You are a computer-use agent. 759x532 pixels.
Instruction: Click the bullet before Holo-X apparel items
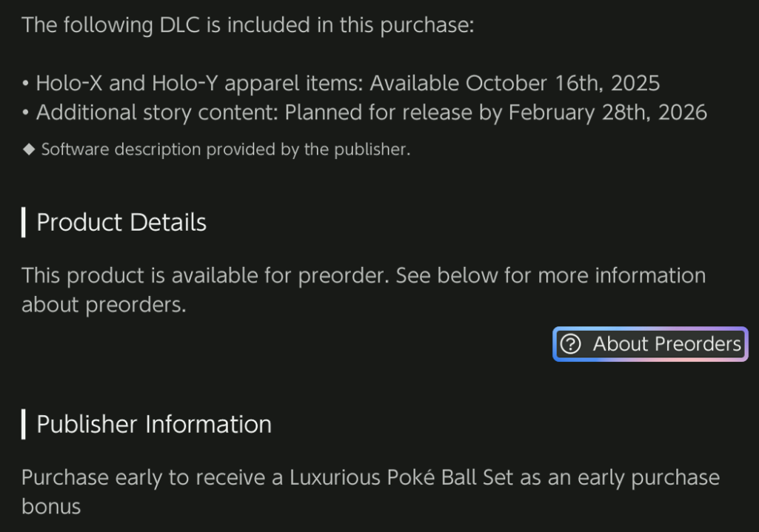tap(26, 84)
